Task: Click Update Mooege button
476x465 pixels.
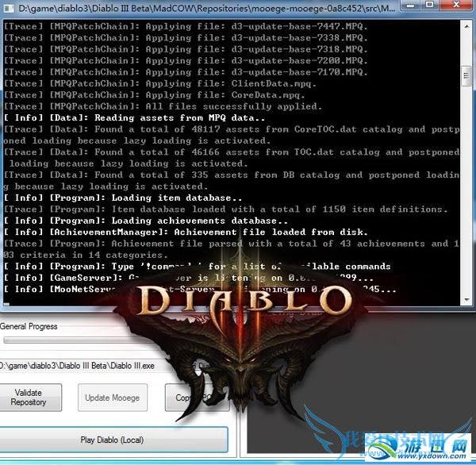Action: 113,398
